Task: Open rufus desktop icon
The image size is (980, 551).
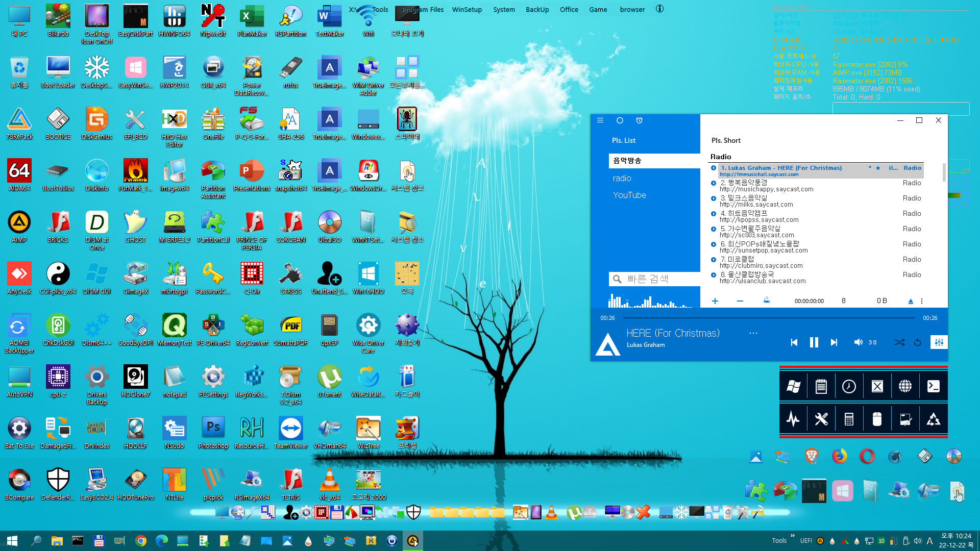Action: pos(290,72)
